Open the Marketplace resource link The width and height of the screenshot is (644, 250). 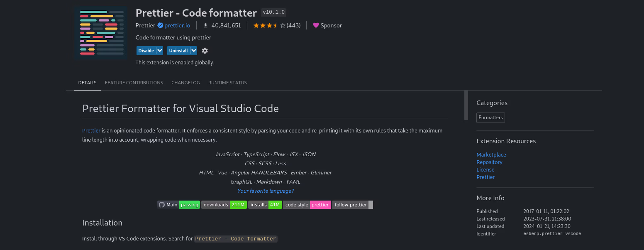[491, 154]
